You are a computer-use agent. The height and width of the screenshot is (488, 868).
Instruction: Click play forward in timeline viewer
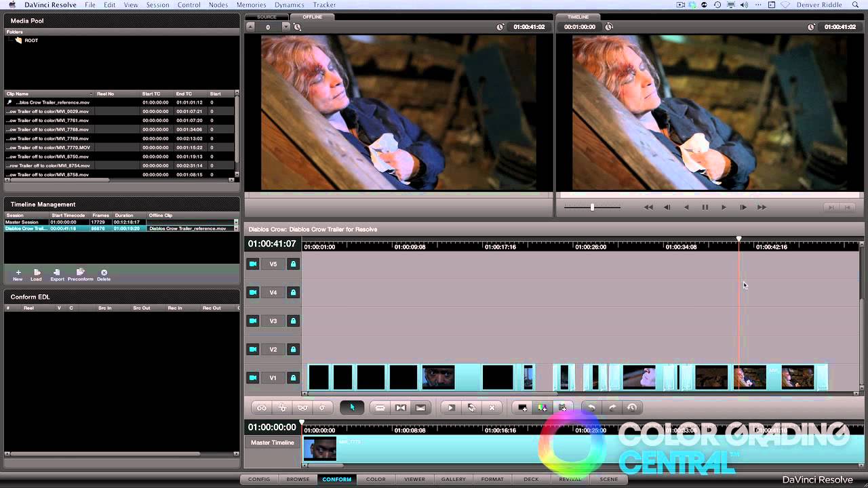coord(724,207)
